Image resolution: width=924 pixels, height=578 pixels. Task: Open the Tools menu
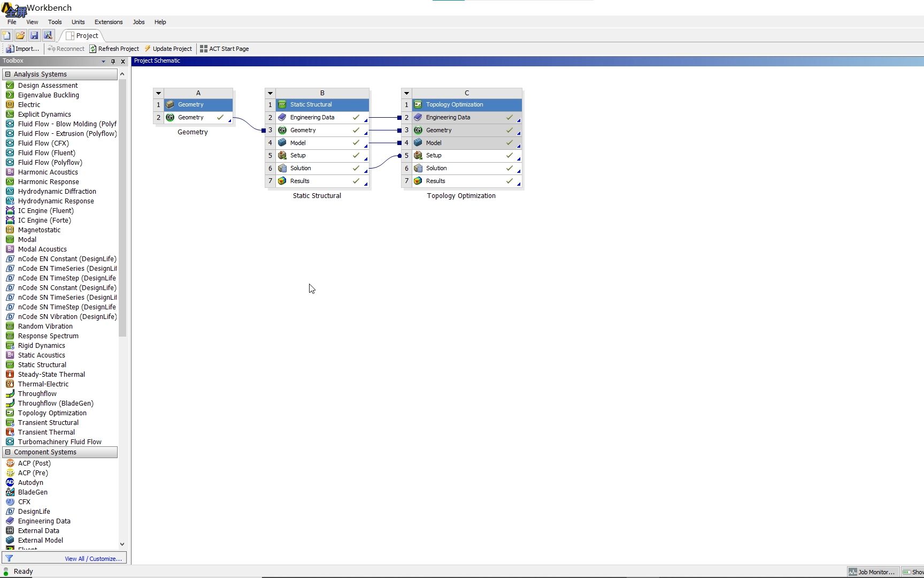tap(55, 22)
